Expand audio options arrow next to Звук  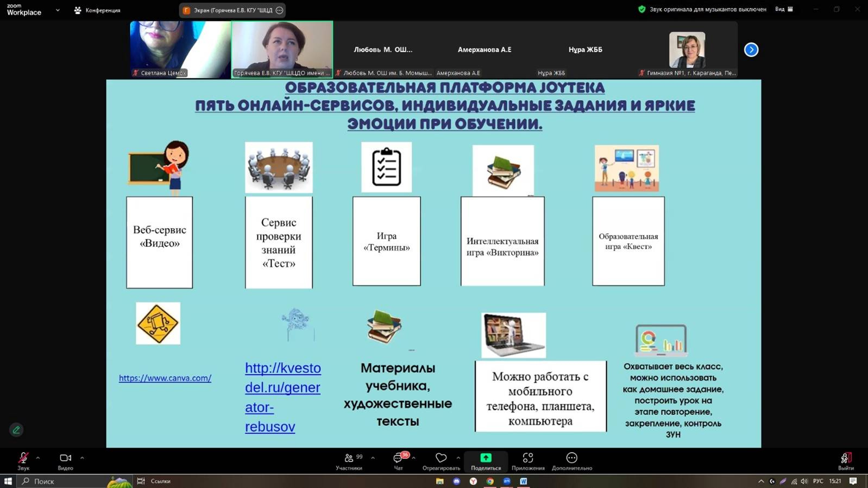coord(37,458)
